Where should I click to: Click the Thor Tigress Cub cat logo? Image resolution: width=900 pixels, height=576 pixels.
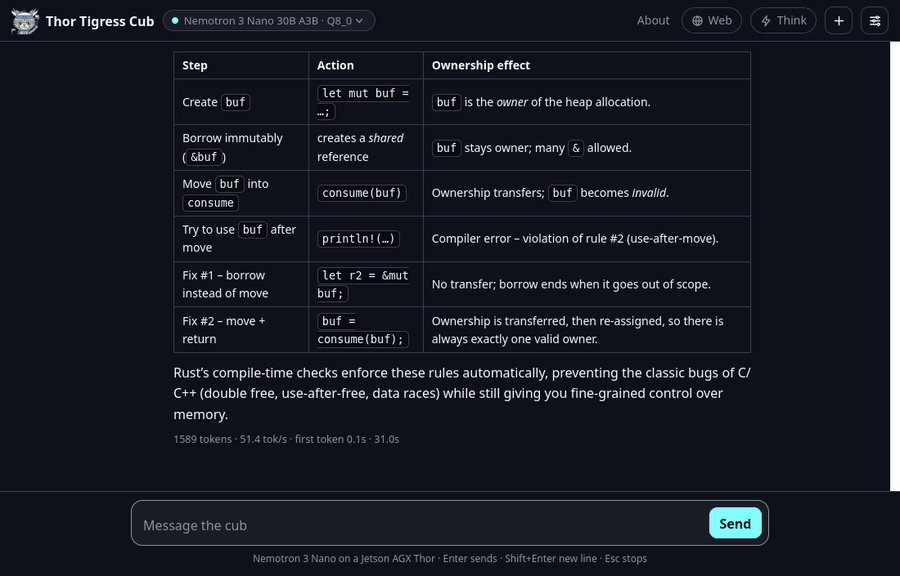pyautogui.click(x=25, y=21)
